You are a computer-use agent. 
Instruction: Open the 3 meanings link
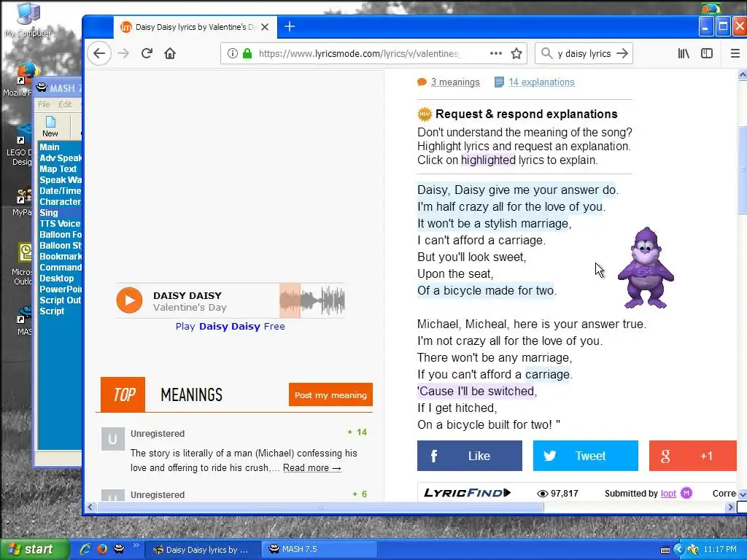455,82
